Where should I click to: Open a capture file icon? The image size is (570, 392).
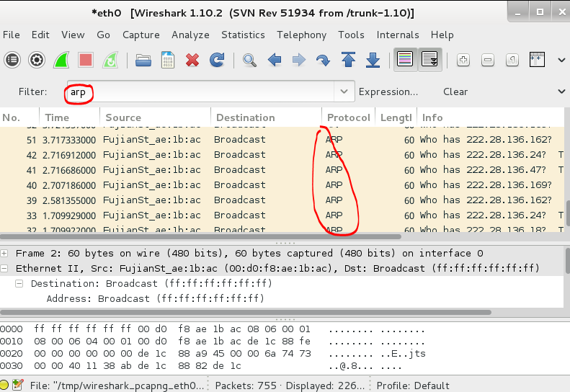point(143,60)
